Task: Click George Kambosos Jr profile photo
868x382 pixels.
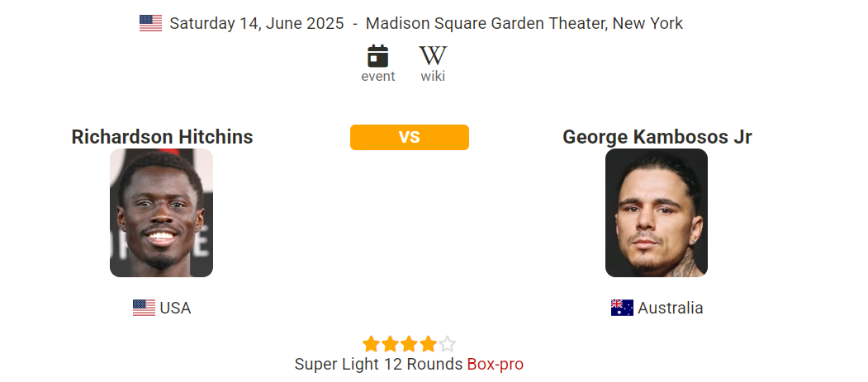Action: [x=656, y=213]
